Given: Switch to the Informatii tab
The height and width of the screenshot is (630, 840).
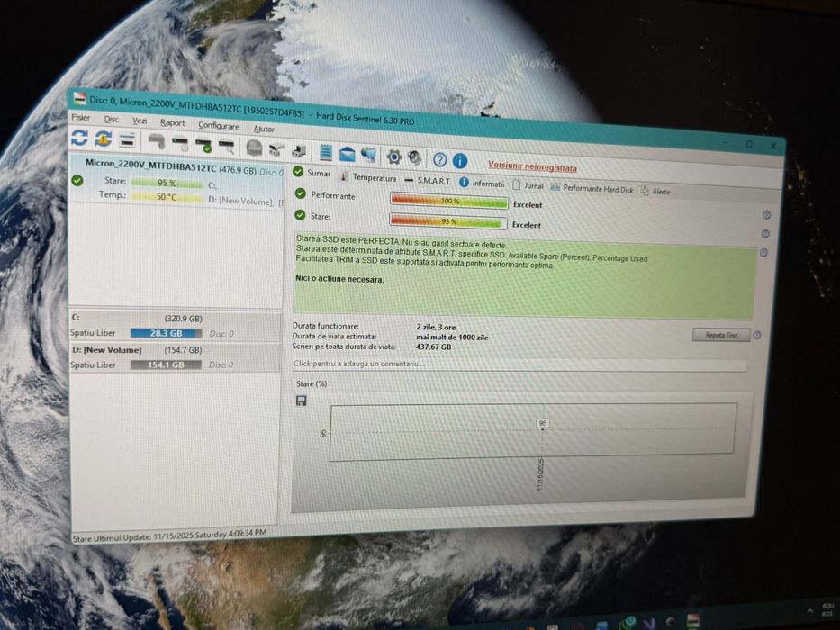Looking at the screenshot, I should 482,184.
